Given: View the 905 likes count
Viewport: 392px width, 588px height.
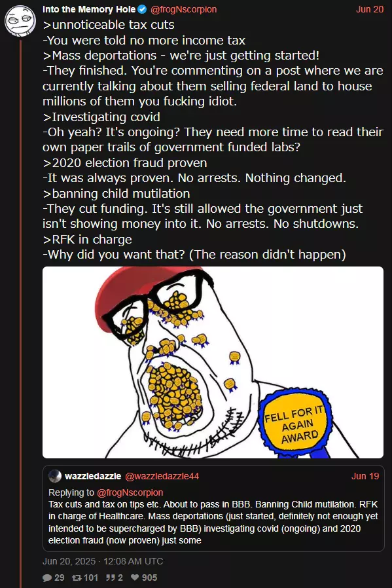Looking at the screenshot, I should tap(149, 578).
